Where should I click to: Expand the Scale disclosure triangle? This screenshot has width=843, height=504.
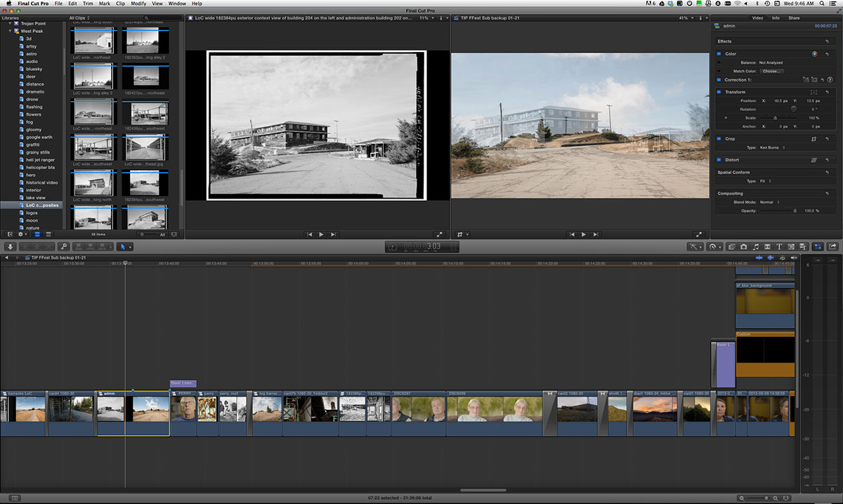(726, 118)
